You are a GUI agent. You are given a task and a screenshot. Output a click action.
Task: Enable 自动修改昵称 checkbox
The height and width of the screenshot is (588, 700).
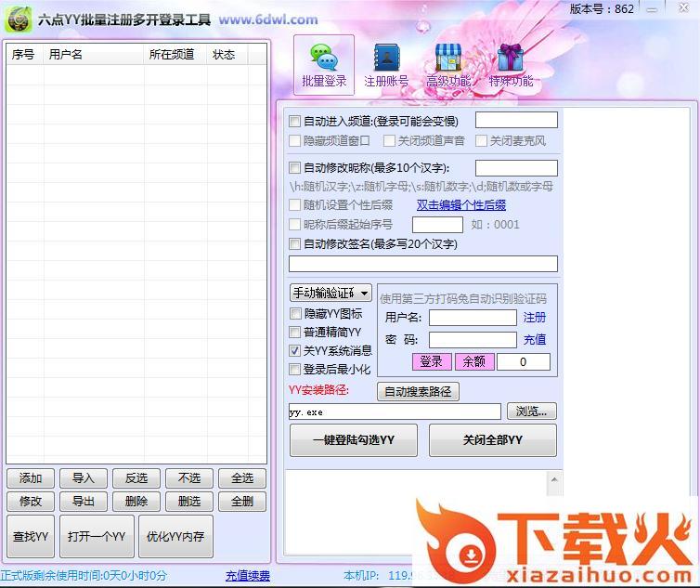point(294,167)
